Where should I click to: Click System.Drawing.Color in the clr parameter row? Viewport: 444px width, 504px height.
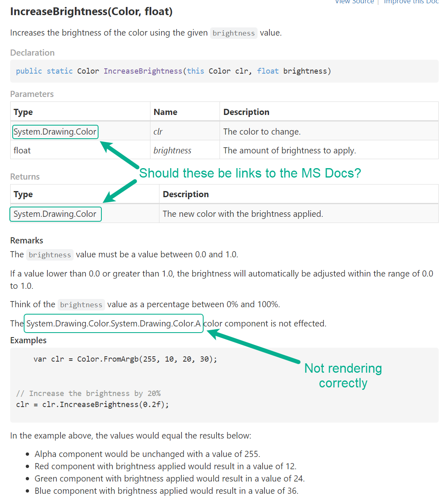[x=55, y=132]
